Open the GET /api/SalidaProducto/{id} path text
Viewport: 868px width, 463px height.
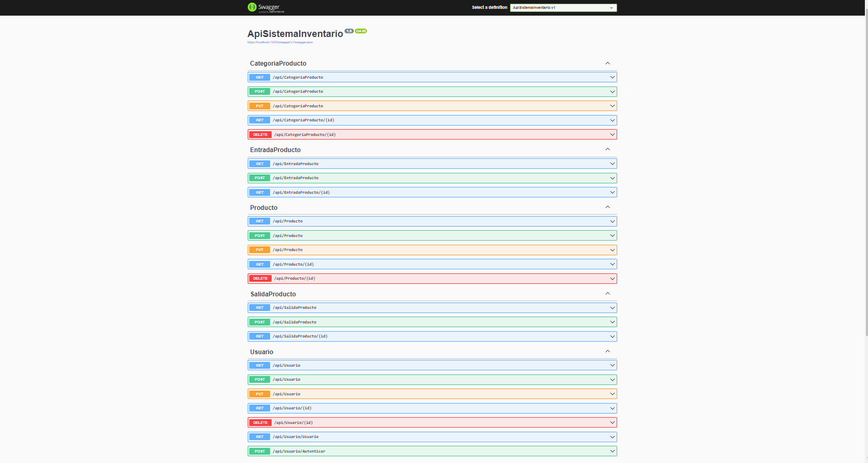300,336
